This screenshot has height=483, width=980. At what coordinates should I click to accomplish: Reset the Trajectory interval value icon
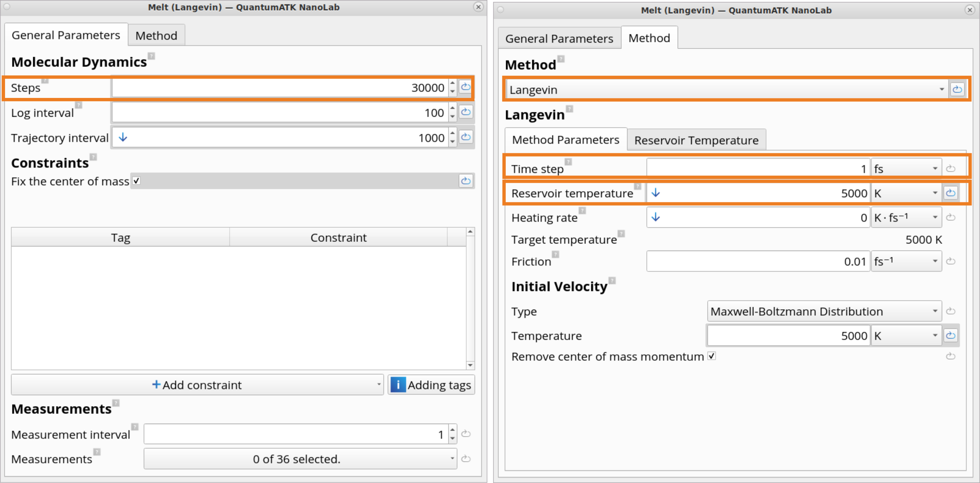tap(466, 137)
